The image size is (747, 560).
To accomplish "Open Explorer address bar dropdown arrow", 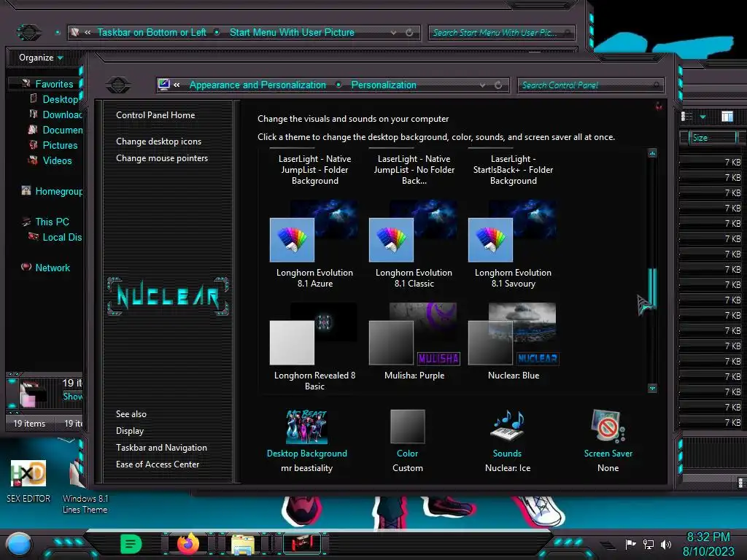I will click(x=393, y=32).
